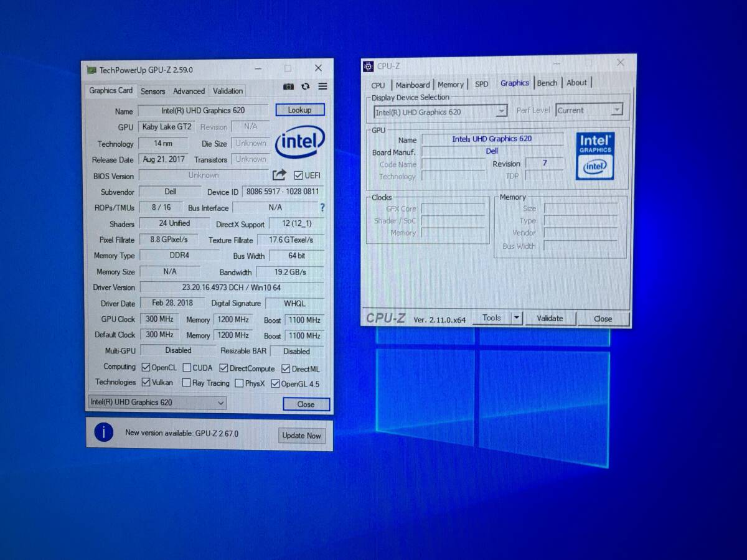747x560 pixels.
Task: Click the Memory Type value DDR4
Action: (179, 255)
